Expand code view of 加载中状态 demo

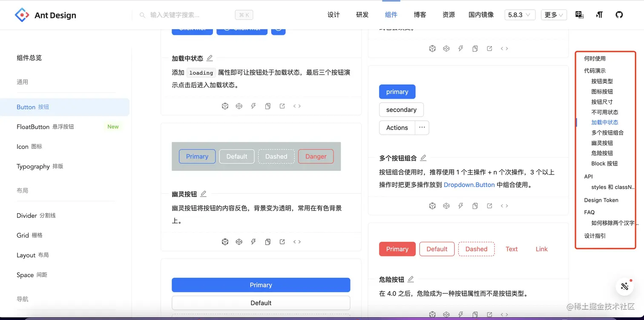[297, 106]
